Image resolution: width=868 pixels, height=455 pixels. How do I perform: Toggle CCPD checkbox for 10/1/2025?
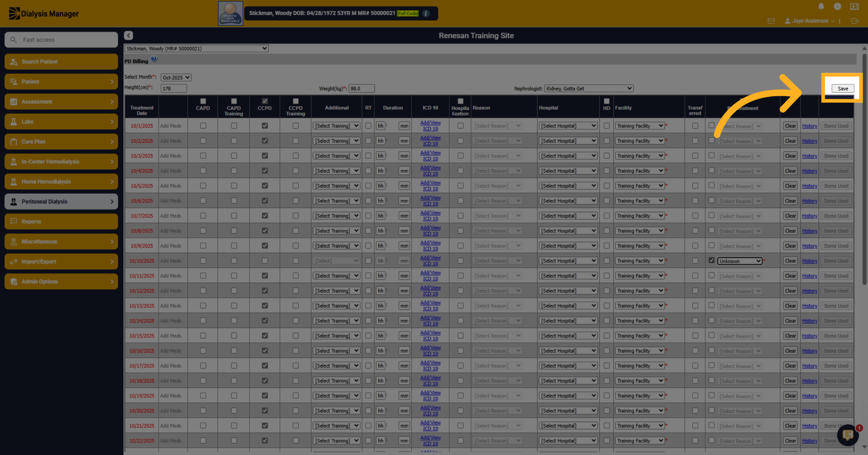pos(265,126)
